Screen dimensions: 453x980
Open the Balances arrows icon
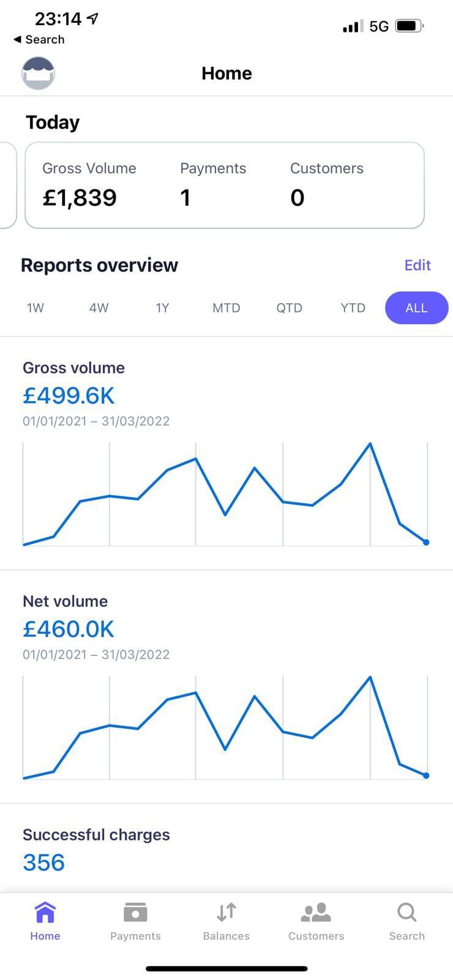point(226,913)
